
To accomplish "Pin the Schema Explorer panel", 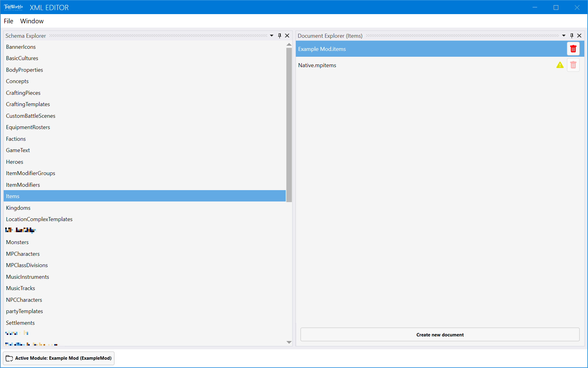I will (279, 36).
